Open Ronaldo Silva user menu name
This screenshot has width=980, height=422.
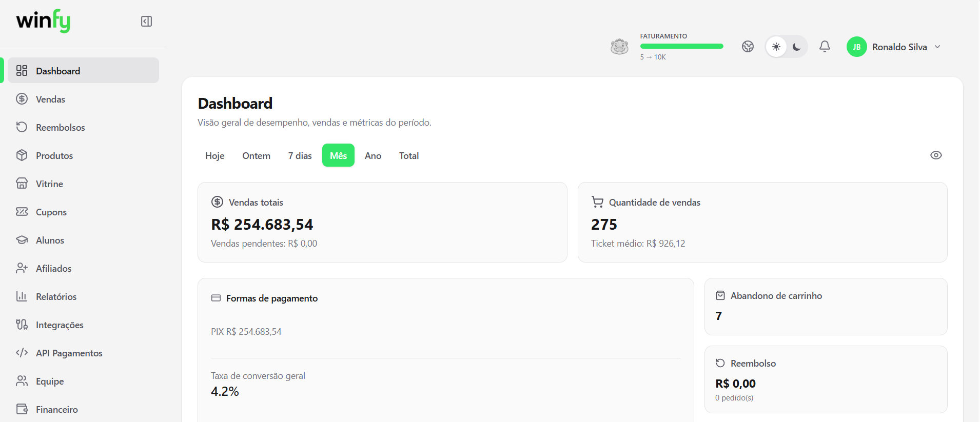pos(899,47)
